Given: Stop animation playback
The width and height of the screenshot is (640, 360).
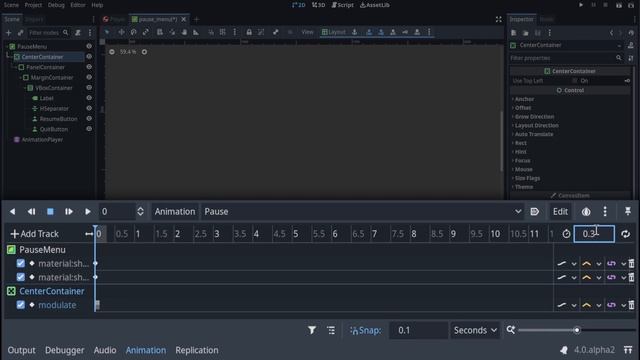Looking at the screenshot, I should coord(50,211).
